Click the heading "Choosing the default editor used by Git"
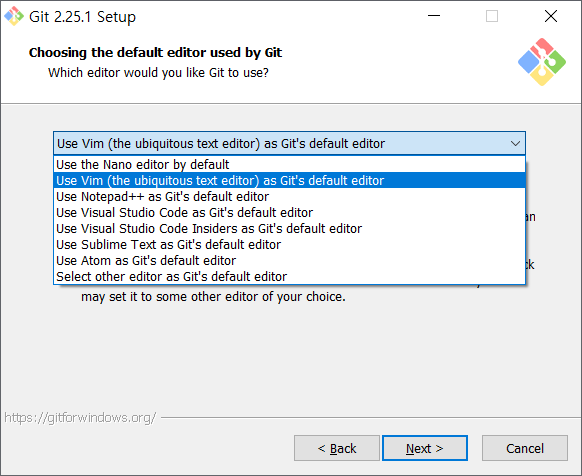This screenshot has height=476, width=582. pyautogui.click(x=156, y=53)
